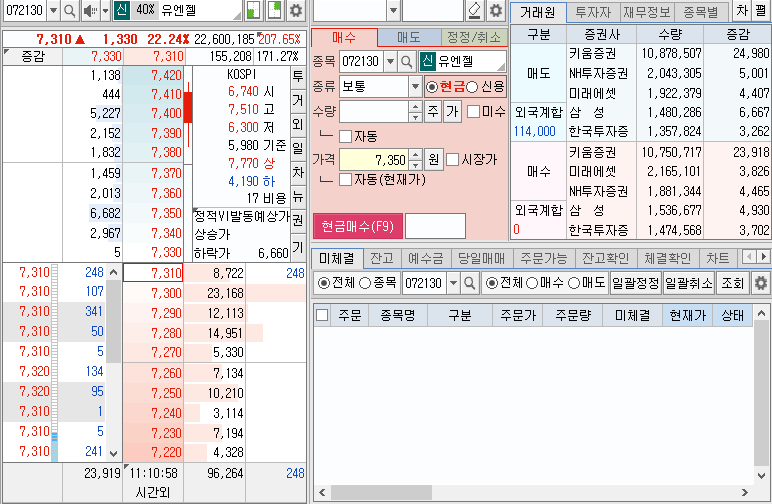
Task: Check the select-all checkbox in the order table header
Action: click(x=322, y=315)
